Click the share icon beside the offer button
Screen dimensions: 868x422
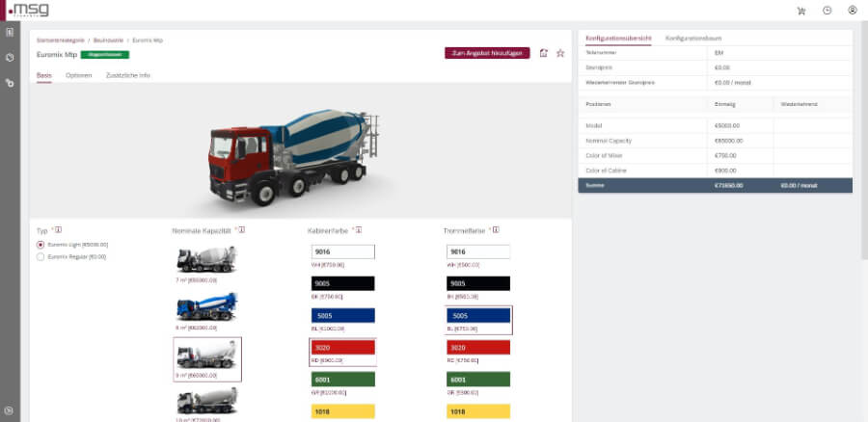click(x=544, y=53)
